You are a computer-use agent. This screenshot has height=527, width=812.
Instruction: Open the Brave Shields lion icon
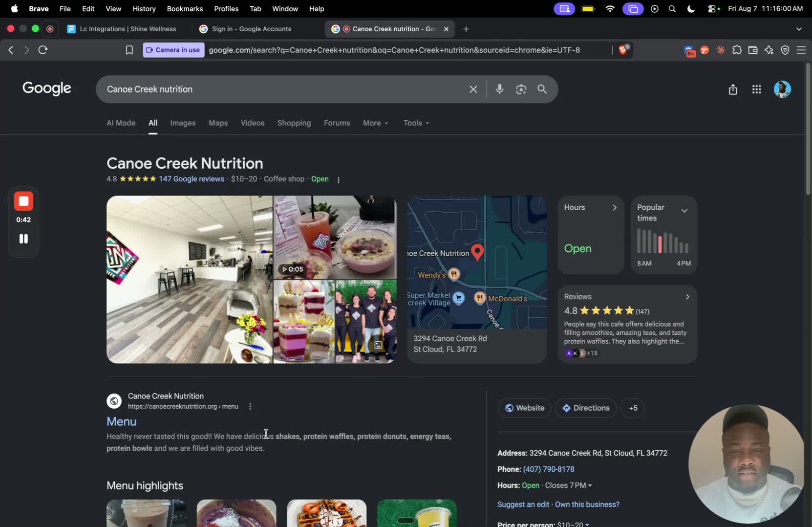pyautogui.click(x=623, y=49)
